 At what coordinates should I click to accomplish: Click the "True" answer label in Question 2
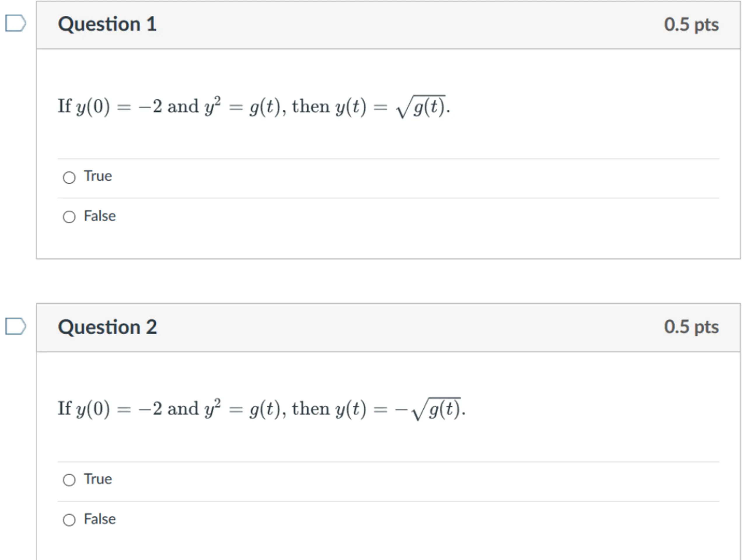click(98, 479)
